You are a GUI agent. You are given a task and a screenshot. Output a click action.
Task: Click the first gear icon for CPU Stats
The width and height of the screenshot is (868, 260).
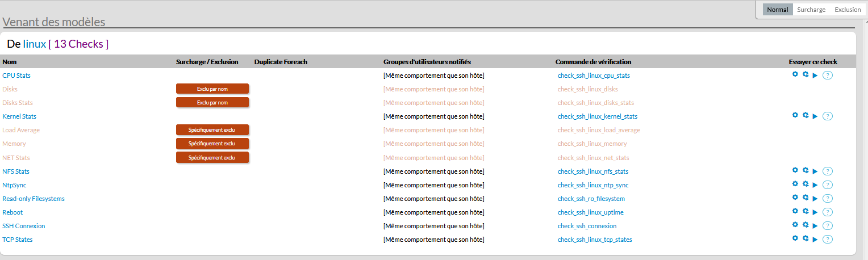click(795, 74)
